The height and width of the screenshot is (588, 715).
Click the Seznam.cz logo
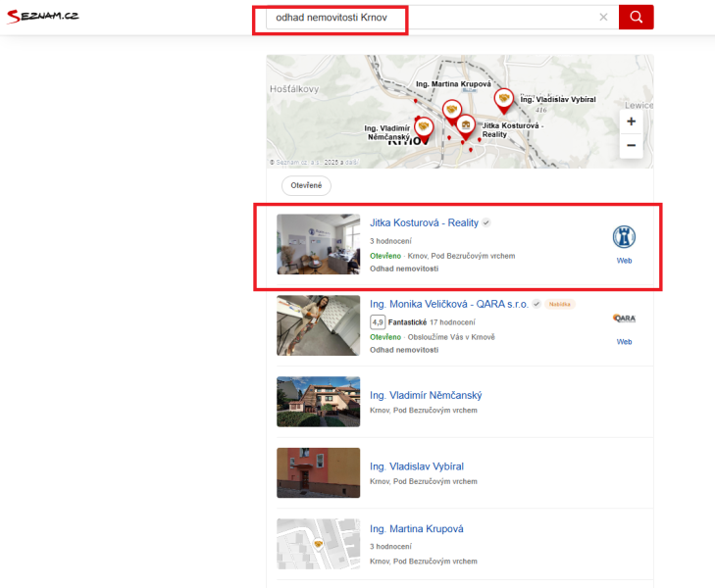43,17
